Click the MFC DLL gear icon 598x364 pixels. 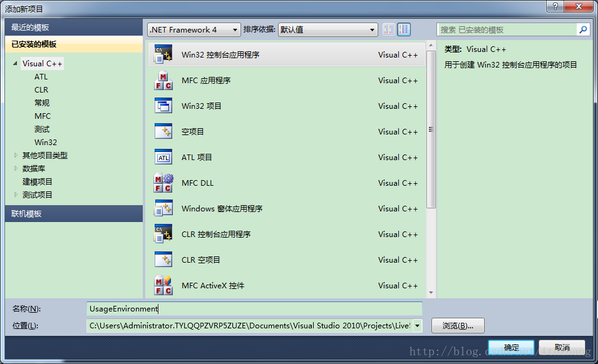163,183
